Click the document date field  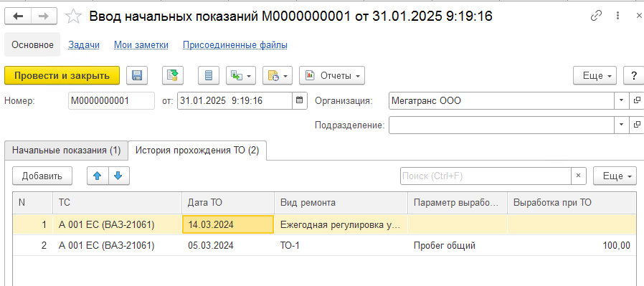(235, 100)
